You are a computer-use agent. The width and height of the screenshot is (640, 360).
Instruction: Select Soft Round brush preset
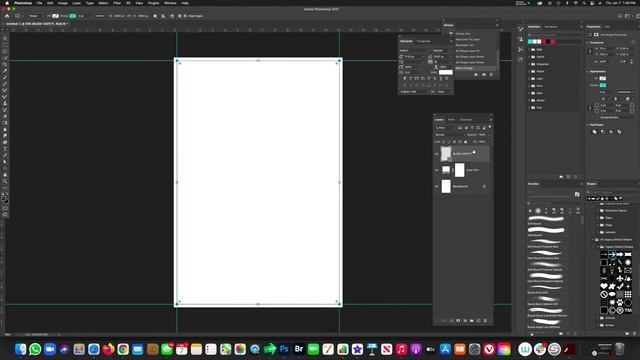click(546, 220)
